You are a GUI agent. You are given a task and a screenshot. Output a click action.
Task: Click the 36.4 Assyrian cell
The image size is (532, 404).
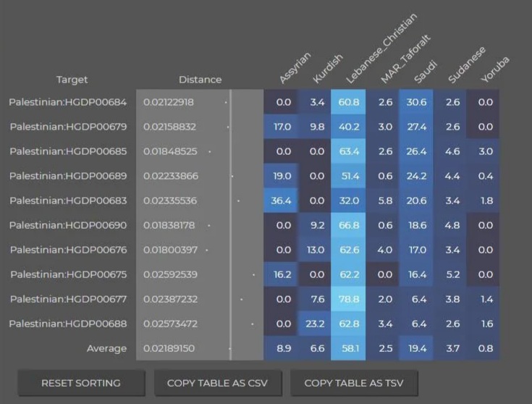point(281,201)
